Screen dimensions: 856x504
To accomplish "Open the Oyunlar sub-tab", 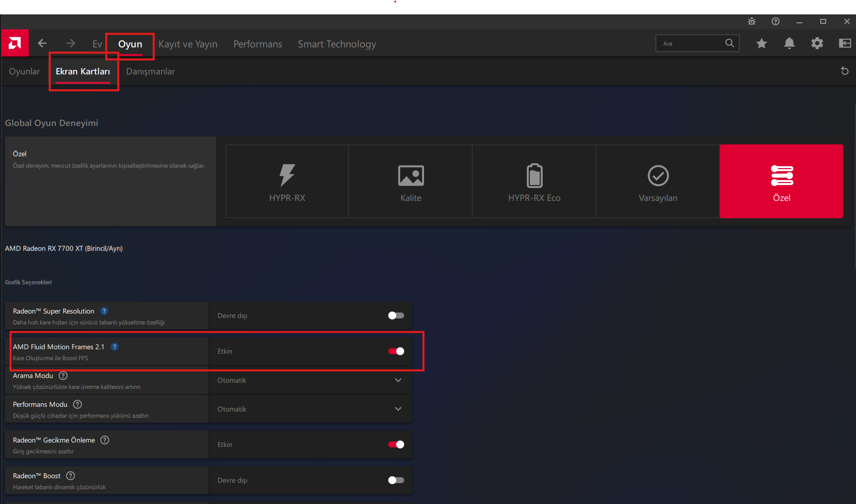I will click(24, 71).
